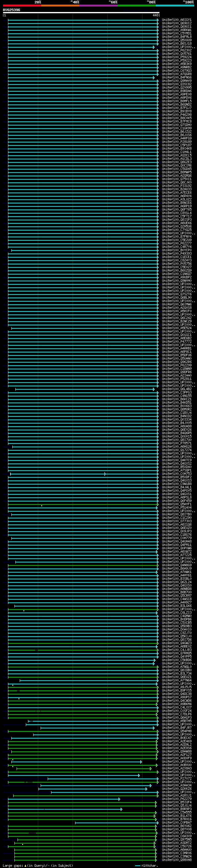
Task: Select hit label UniRef100_B9RDA6
Action: coord(176,91)
